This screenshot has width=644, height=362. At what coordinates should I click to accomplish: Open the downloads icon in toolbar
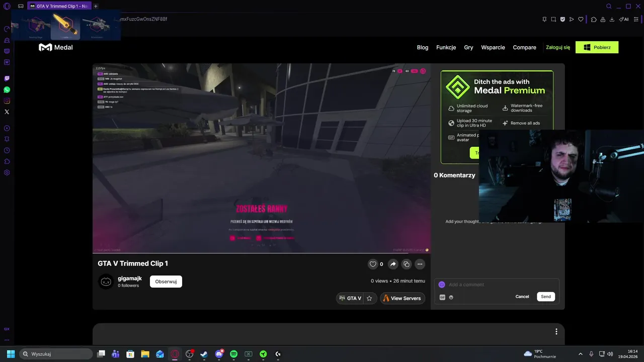click(612, 19)
